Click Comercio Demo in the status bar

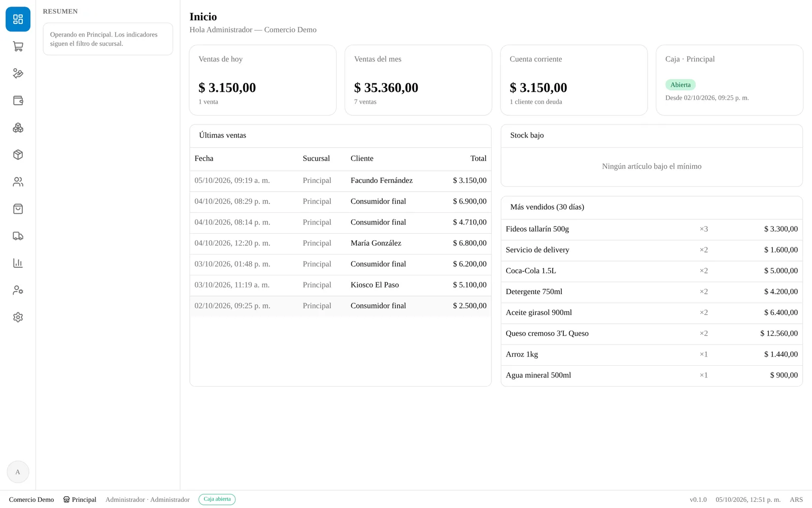tap(31, 500)
